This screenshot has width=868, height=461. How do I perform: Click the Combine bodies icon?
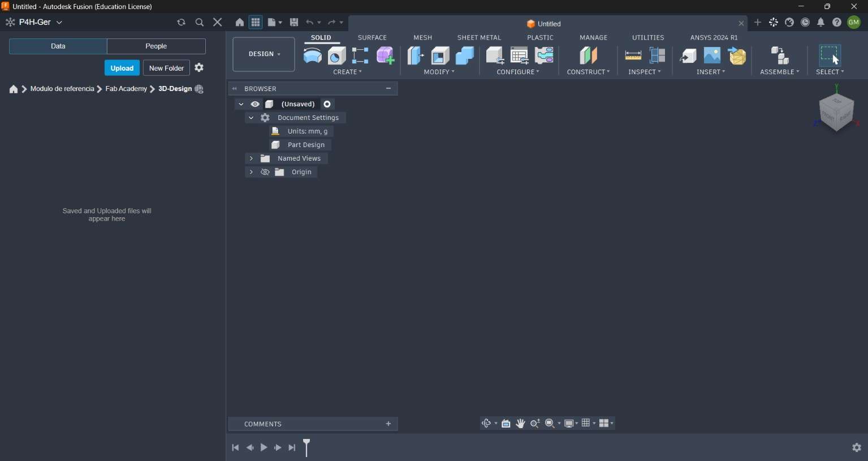click(x=464, y=55)
